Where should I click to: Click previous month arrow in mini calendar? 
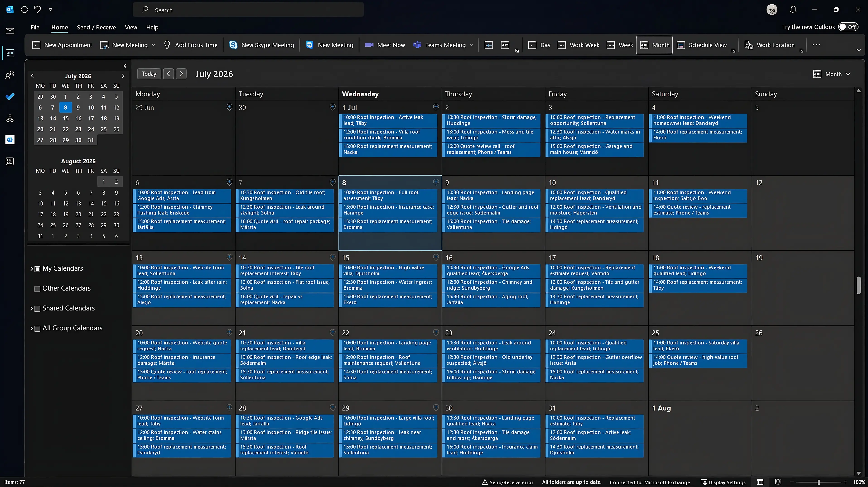pos(32,76)
